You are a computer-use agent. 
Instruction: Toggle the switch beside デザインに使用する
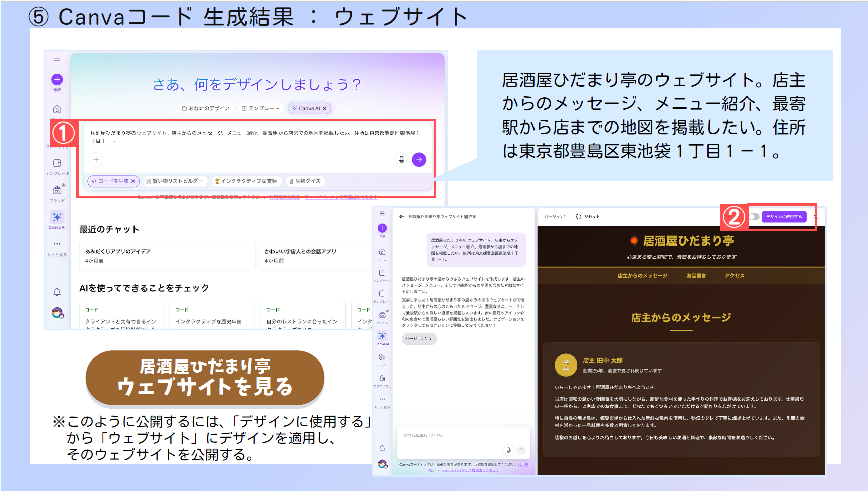pyautogui.click(x=754, y=217)
